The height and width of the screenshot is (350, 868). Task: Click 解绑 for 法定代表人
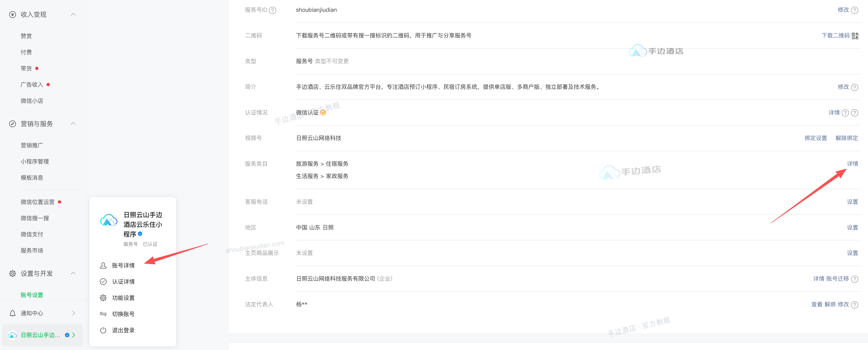[x=830, y=304]
